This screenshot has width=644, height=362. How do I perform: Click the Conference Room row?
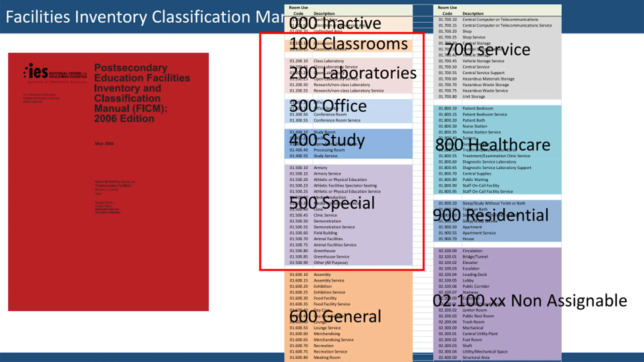(x=348, y=114)
